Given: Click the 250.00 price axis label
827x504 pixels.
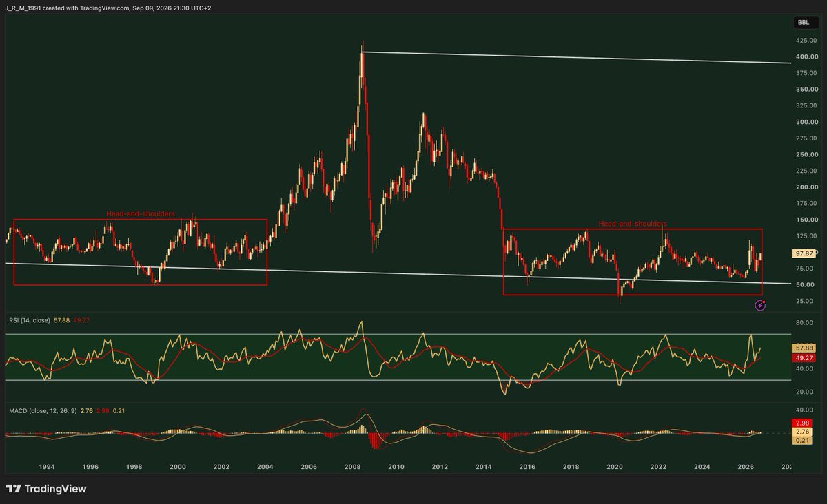Looking at the screenshot, I should [x=806, y=154].
